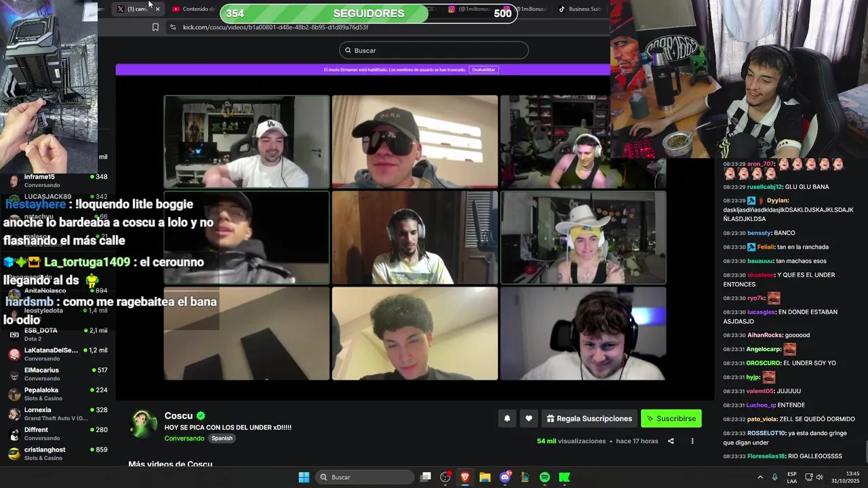The image size is (868, 488).
Task: Open the ESB_DOTA channel in the sidebar
Action: [x=58, y=334]
